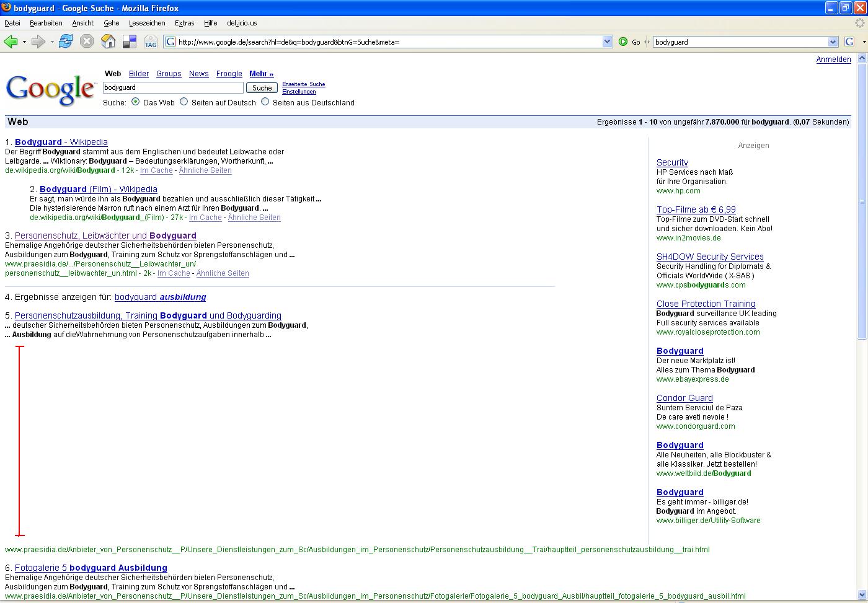Image resolution: width=868 pixels, height=603 pixels.
Task: Open the Security HP ad link
Action: point(672,162)
